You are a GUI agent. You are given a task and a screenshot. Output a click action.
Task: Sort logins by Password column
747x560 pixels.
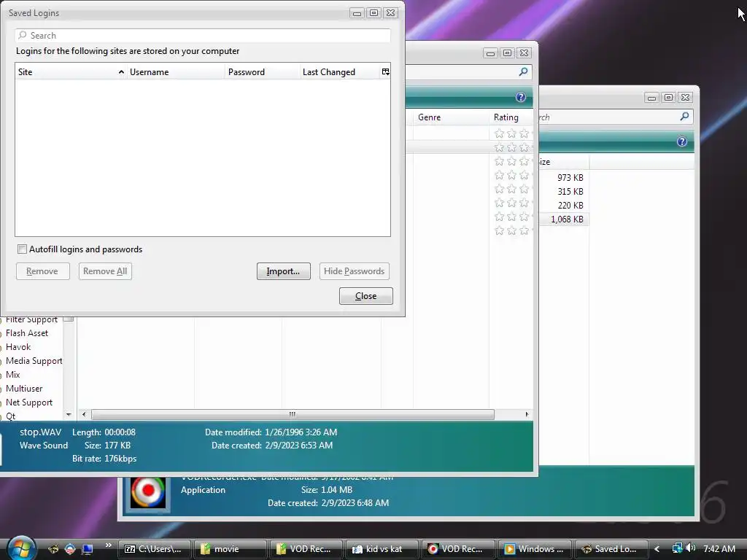(263, 72)
